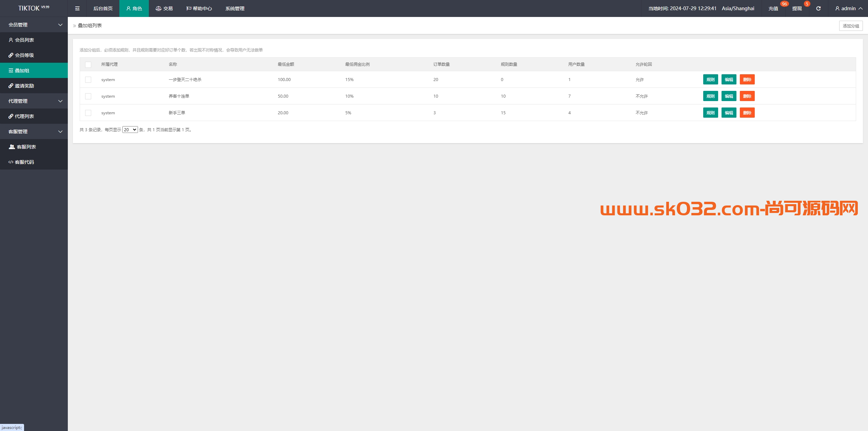Open the 交易 top menu tab
The image size is (868, 431).
tap(164, 8)
